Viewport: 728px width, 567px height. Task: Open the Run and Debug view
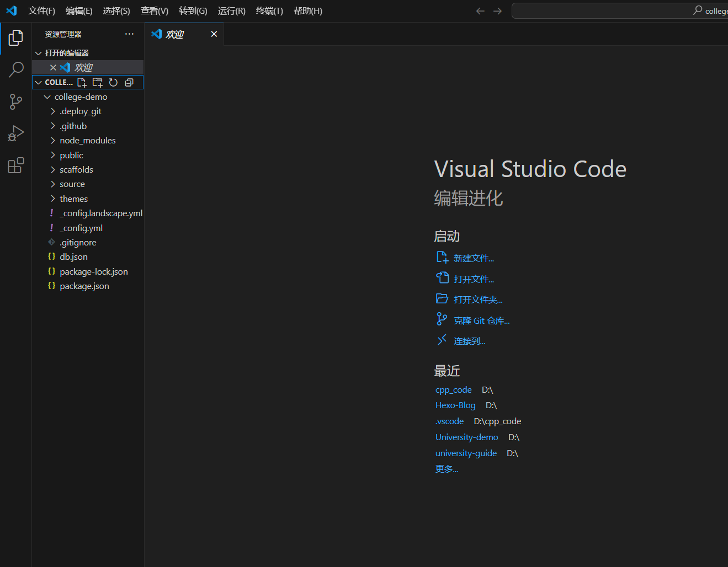pos(16,133)
